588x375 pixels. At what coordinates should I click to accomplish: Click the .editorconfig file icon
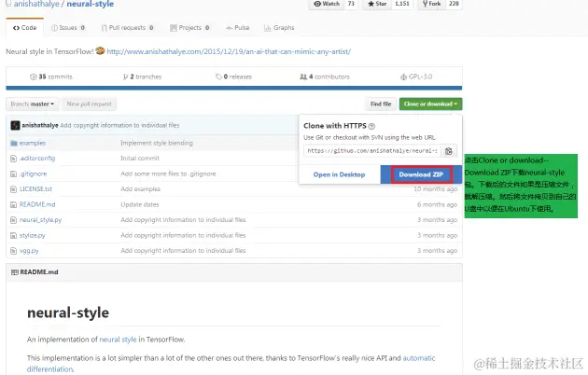click(x=13, y=159)
